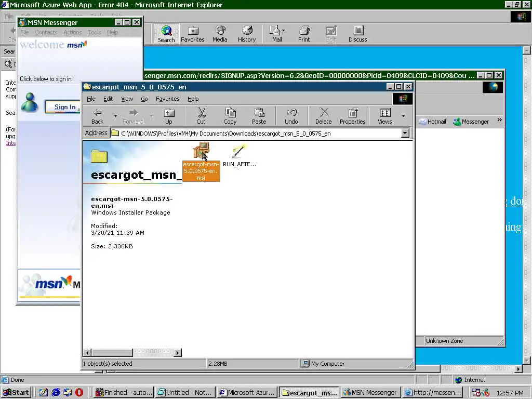Delete the selected installer file

point(323,116)
